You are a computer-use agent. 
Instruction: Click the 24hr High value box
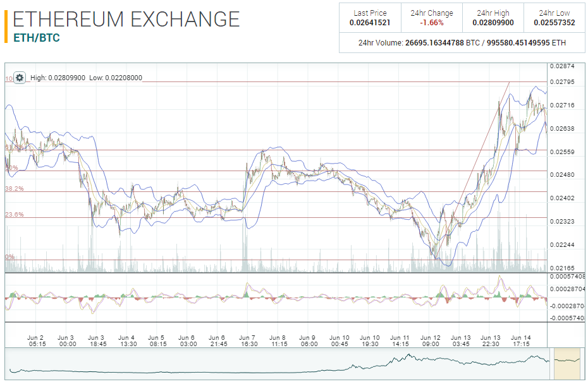point(493,18)
